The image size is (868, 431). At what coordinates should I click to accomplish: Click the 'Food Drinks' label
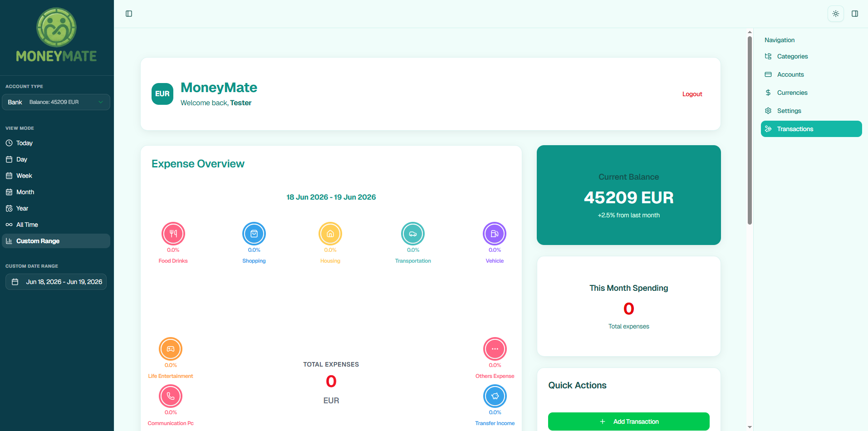(173, 261)
